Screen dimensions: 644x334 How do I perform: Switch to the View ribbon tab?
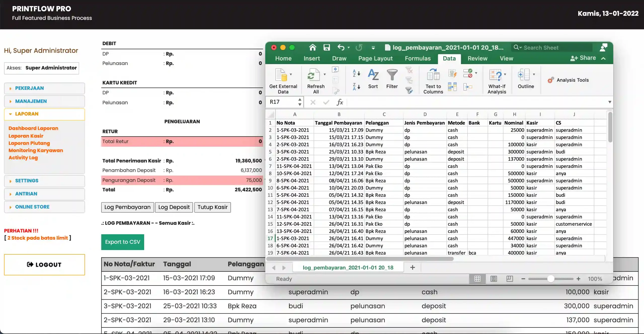coord(506,58)
